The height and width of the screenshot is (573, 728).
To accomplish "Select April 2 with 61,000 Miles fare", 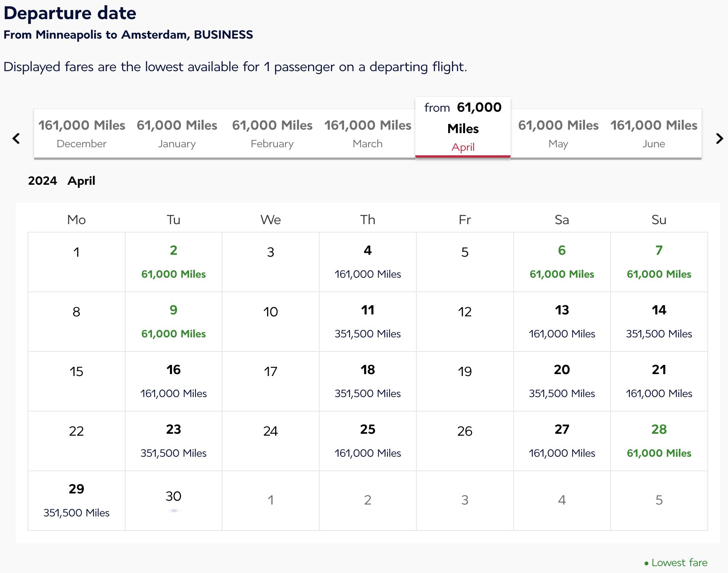I will (173, 262).
